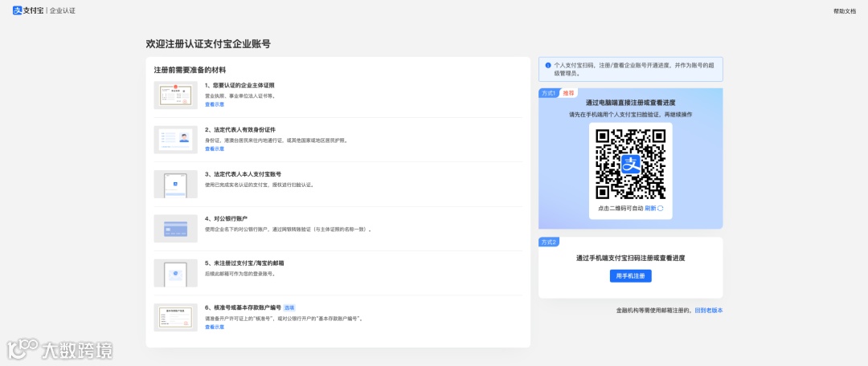Viewport: 868px width, 366px height.
Task: Click the Alipay account phone thumbnail
Action: click(175, 184)
